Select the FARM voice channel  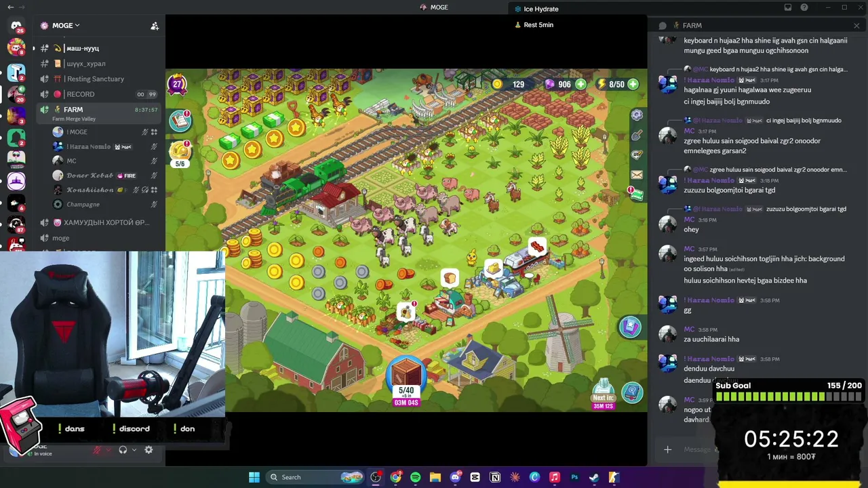98,113
